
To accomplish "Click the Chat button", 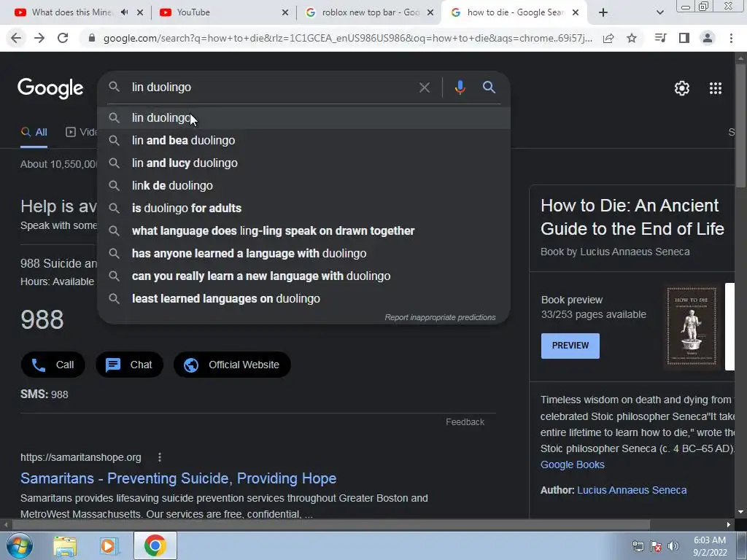I will (x=129, y=365).
